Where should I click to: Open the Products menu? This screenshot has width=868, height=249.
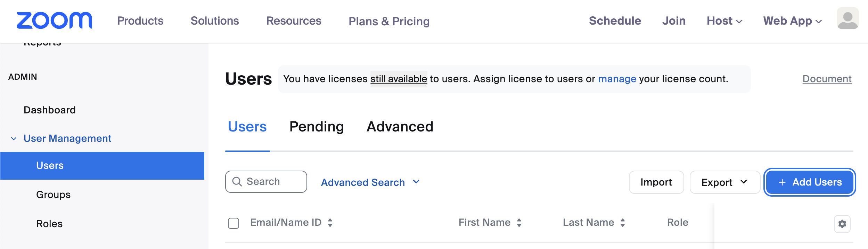(x=140, y=21)
